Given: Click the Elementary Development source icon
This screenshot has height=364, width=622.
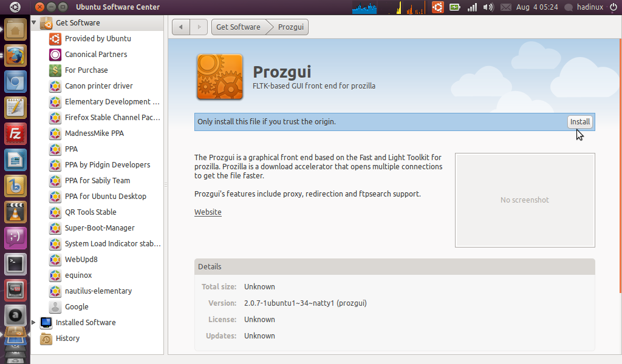Looking at the screenshot, I should pos(55,102).
